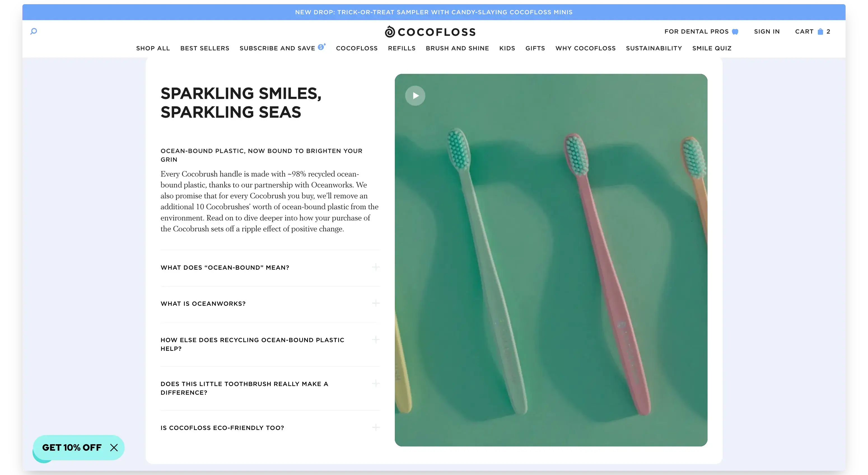
Task: Click the Sign In link
Action: (x=767, y=31)
